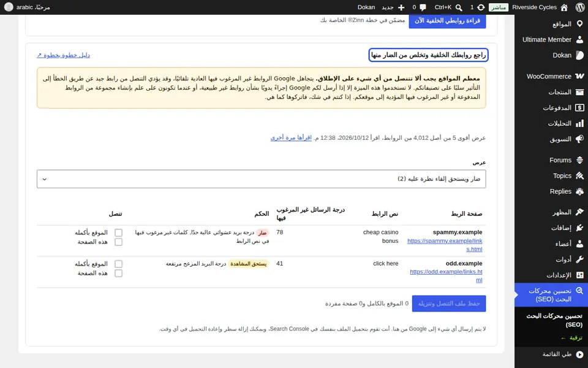Click the WooCommerce logo icon
The height and width of the screenshot is (368, 588).
coord(579,76)
